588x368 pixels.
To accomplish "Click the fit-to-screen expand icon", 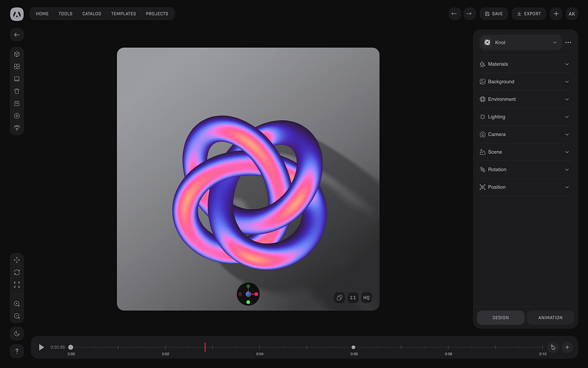I will tap(17, 284).
